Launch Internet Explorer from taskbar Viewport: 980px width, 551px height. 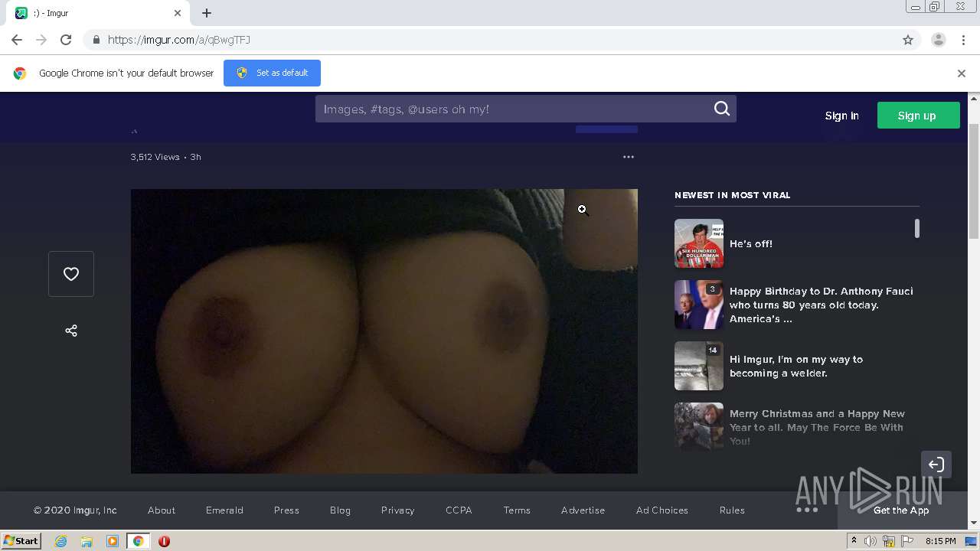(61, 541)
